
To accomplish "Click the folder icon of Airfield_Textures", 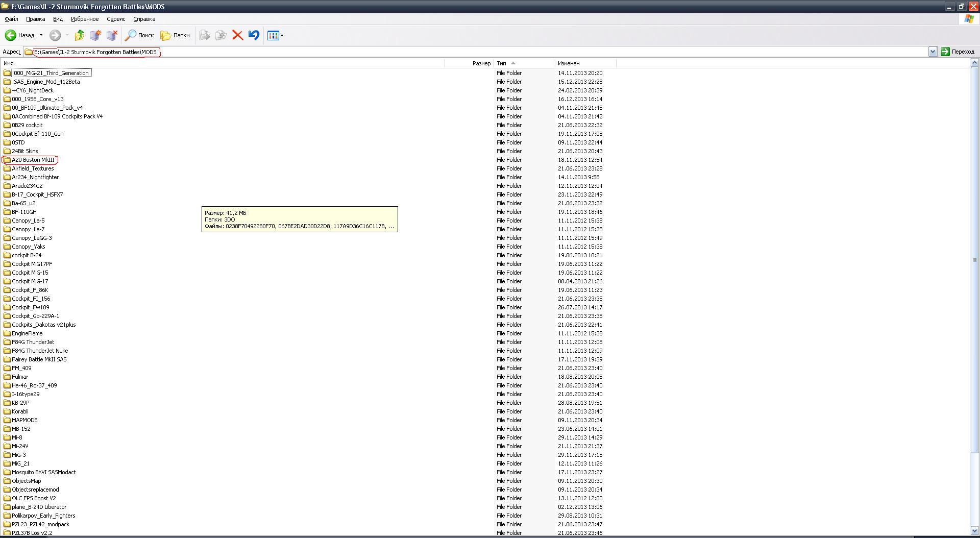I will pyautogui.click(x=7, y=168).
